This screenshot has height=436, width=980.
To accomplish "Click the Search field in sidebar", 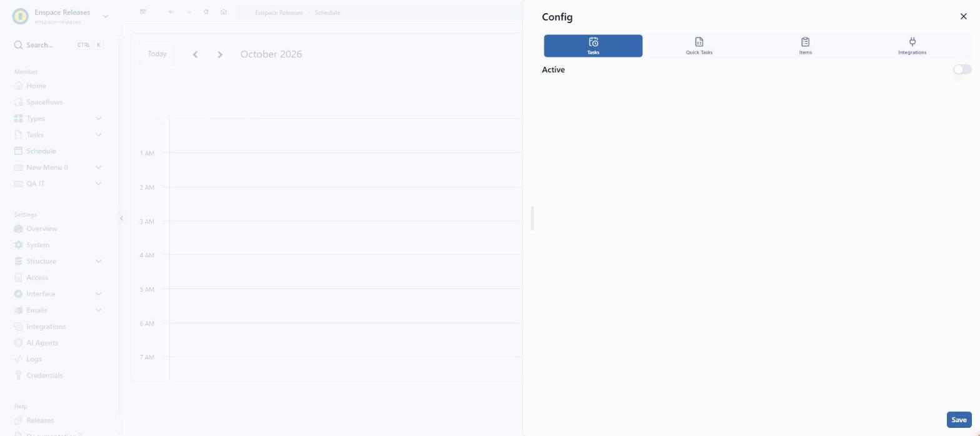I will click(58, 45).
